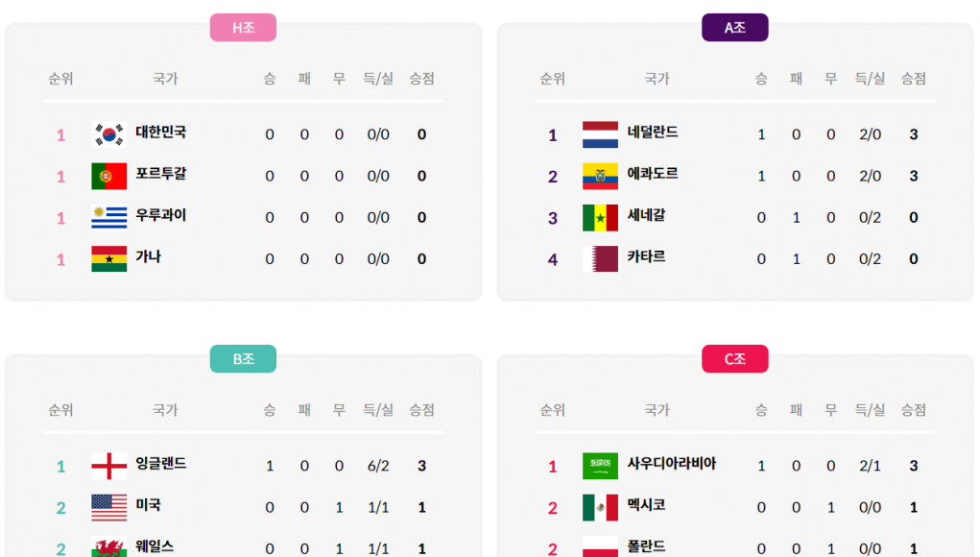Click the Mexico flag icon
The height and width of the screenshot is (557, 980).
click(600, 507)
